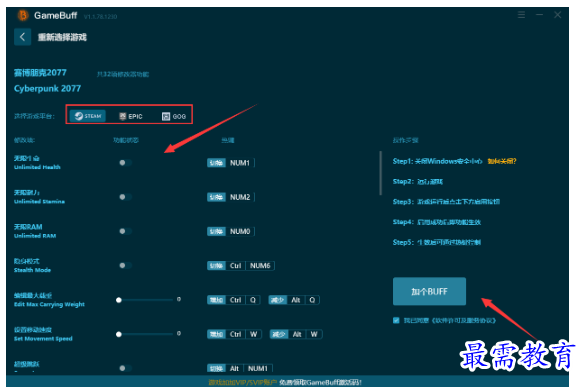The image size is (584, 387).
Task: Click the yellow help link in Step1
Action: click(502, 161)
